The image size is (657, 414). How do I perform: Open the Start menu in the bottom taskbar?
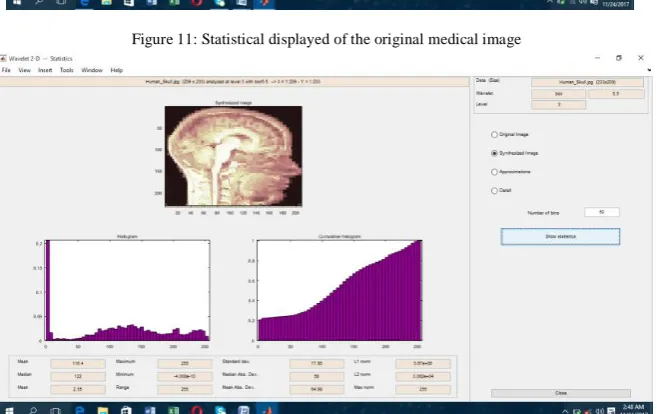point(8,410)
